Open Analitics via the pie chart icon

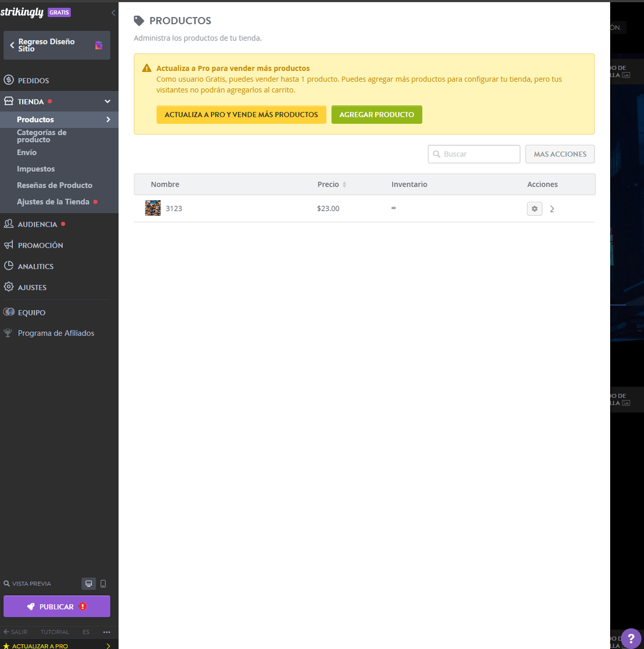click(9, 266)
